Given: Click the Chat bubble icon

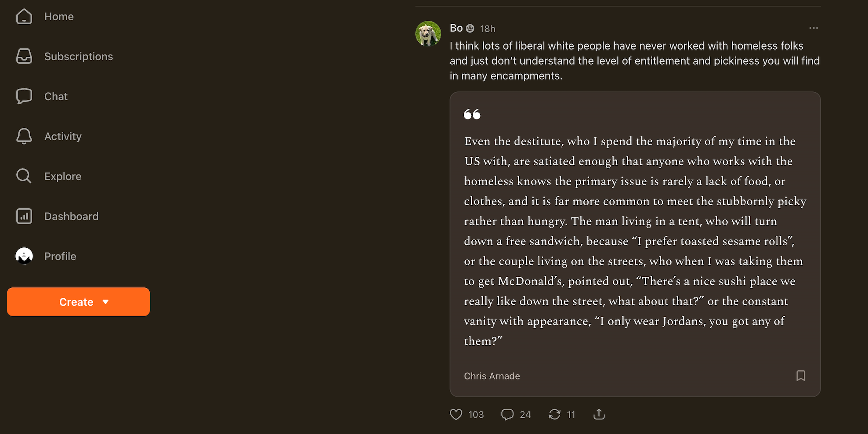Looking at the screenshot, I should pyautogui.click(x=24, y=96).
